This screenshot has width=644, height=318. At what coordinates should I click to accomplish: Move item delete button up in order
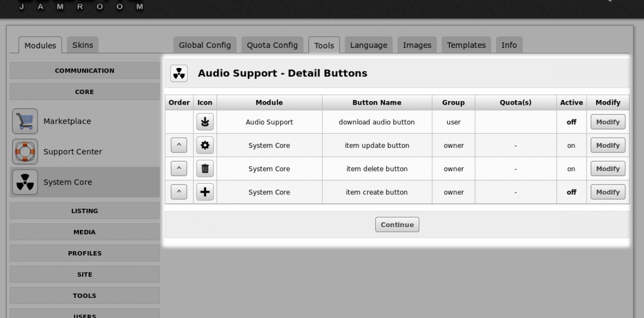tap(179, 169)
